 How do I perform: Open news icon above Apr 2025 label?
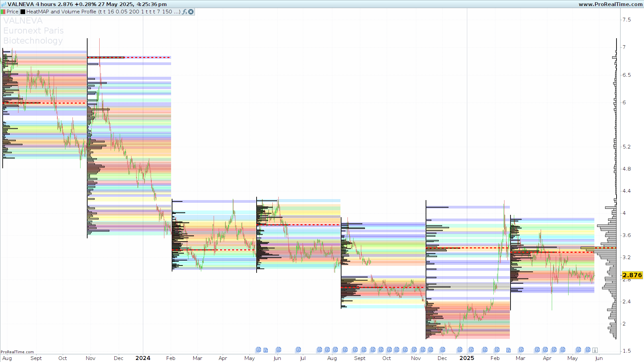pos(545,350)
